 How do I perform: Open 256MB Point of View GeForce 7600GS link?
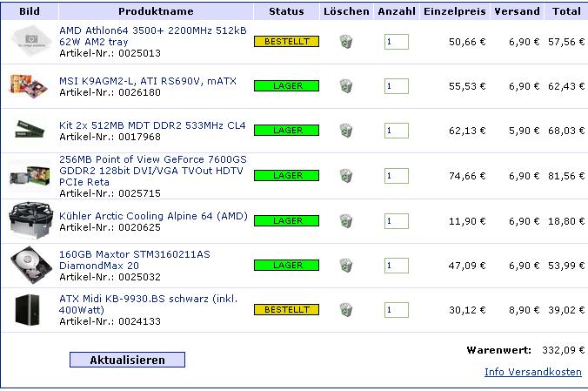pyautogui.click(x=153, y=171)
